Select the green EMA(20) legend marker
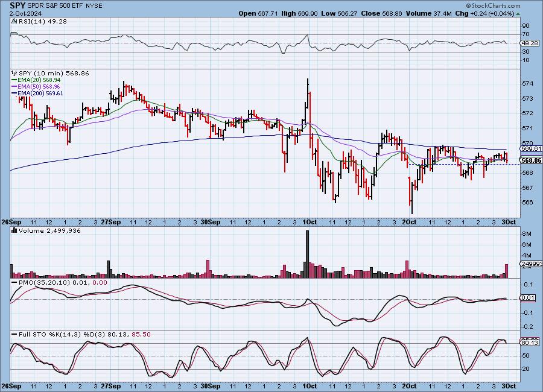543x392 pixels. [x=14, y=80]
